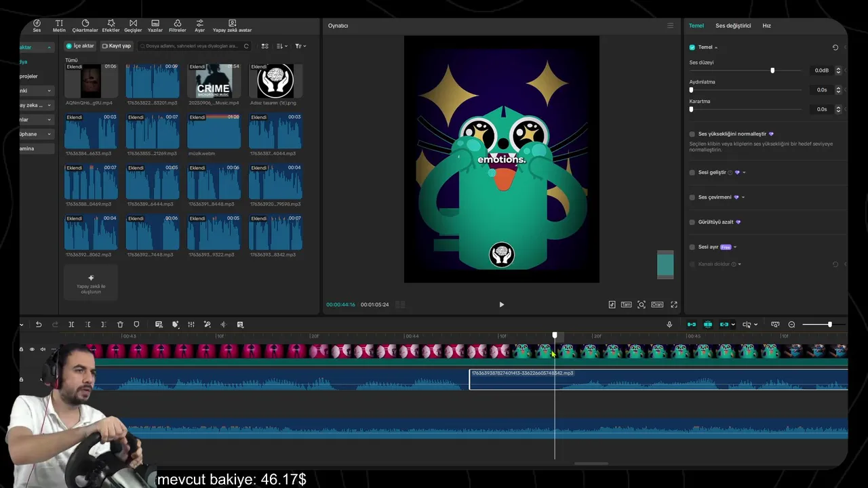Enable the Gürültüyü azalt checkbox
Viewport: 868px width, 488px height.
pyautogui.click(x=692, y=222)
